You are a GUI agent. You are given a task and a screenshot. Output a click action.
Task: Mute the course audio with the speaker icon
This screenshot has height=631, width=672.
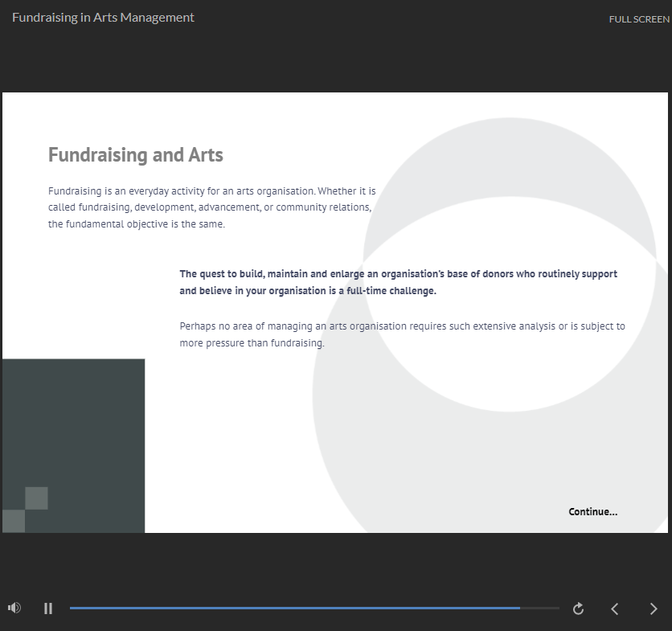pos(14,608)
